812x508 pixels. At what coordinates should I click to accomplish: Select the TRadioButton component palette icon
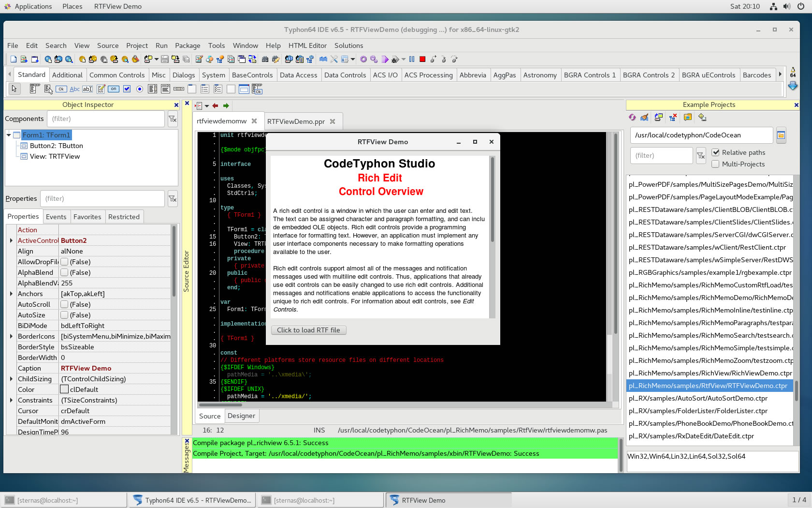(x=140, y=89)
